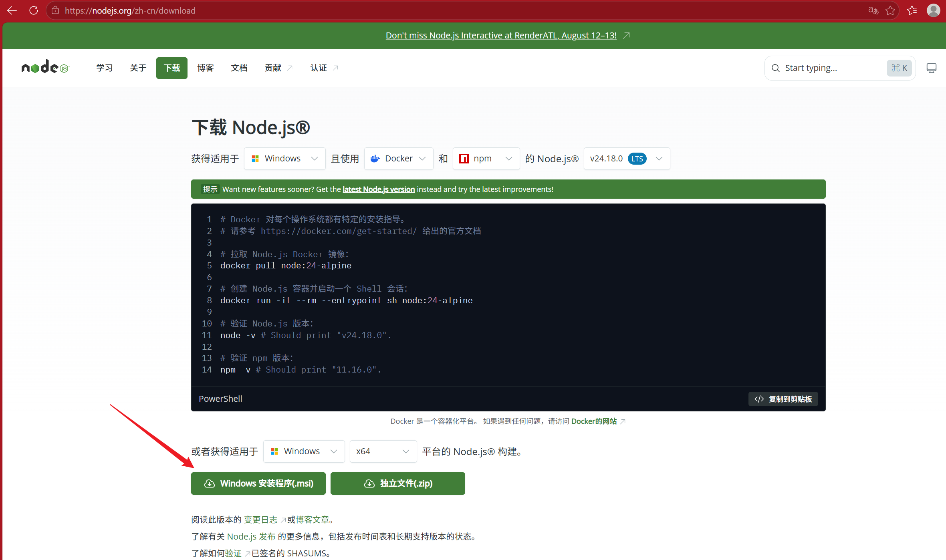Click the Start typing search field

(x=840, y=68)
